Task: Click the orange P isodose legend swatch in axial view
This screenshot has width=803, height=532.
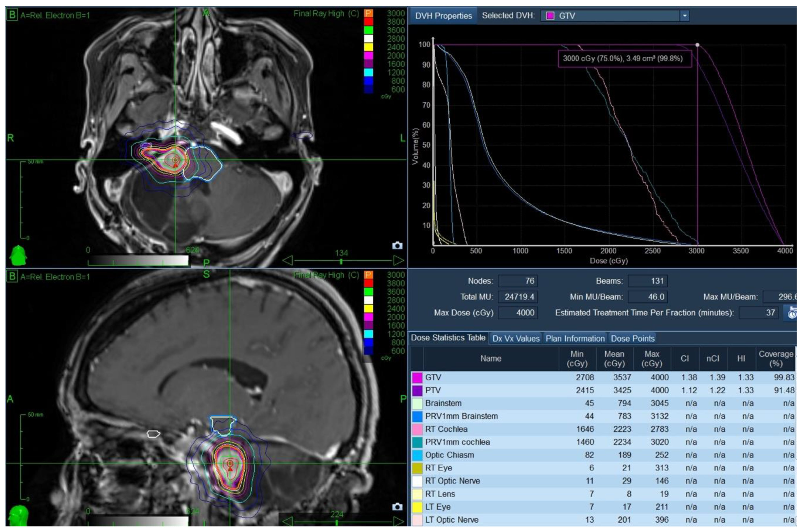Action: pos(368,13)
